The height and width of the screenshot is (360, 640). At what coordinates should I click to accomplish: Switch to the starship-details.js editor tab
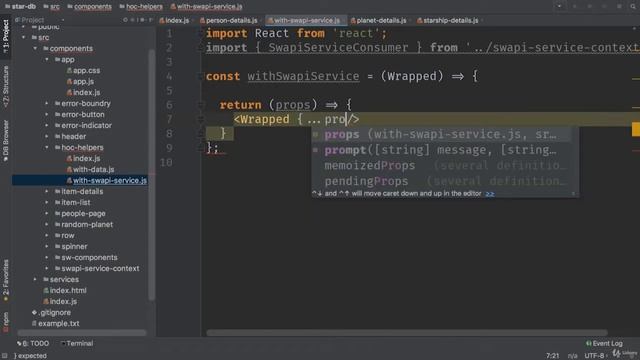click(448, 20)
